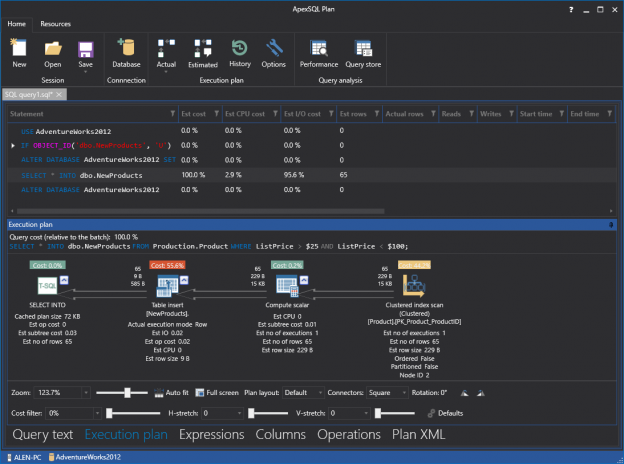
Task: Close the SQL query1.sql tab
Action: tap(59, 94)
